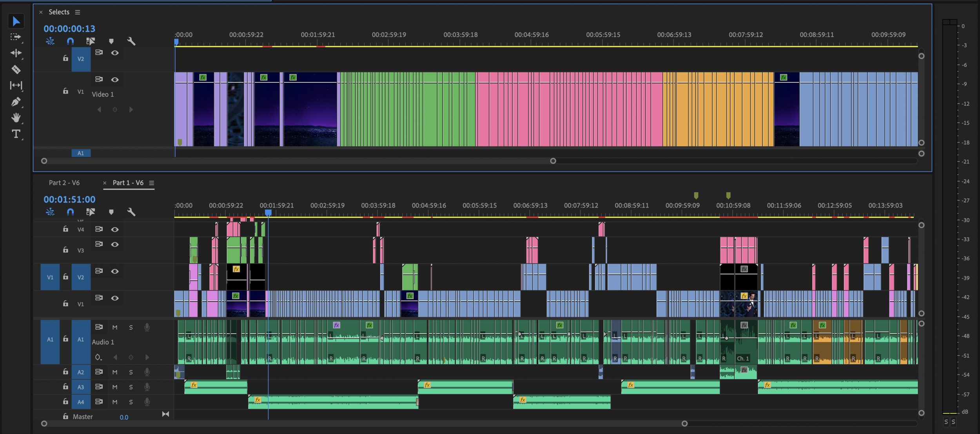Open the Selects panel menu
980x434 pixels.
click(78, 12)
